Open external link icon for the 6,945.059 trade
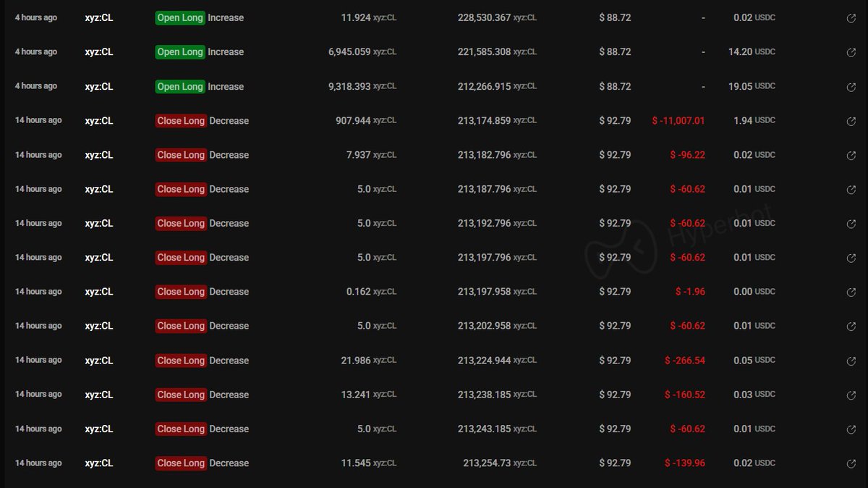Image resolution: width=868 pixels, height=488 pixels. point(851,52)
